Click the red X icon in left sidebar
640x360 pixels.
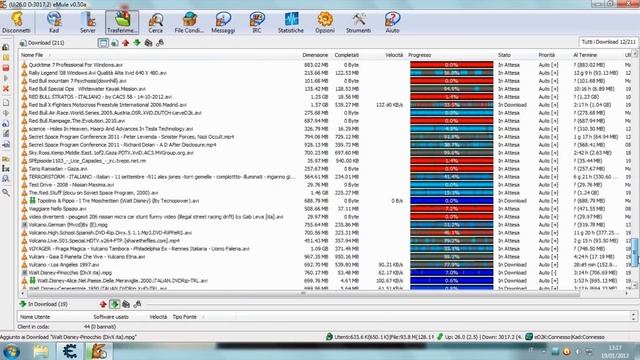[6, 89]
